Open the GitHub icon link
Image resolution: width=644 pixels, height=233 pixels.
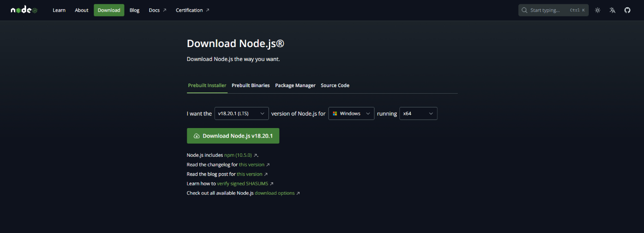click(627, 10)
